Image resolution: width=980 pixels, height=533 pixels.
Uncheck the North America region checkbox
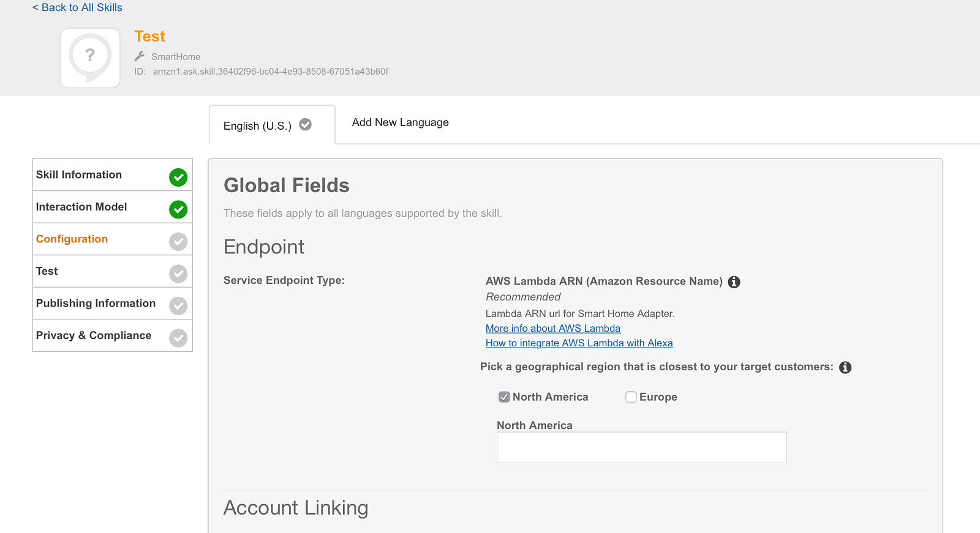tap(504, 397)
